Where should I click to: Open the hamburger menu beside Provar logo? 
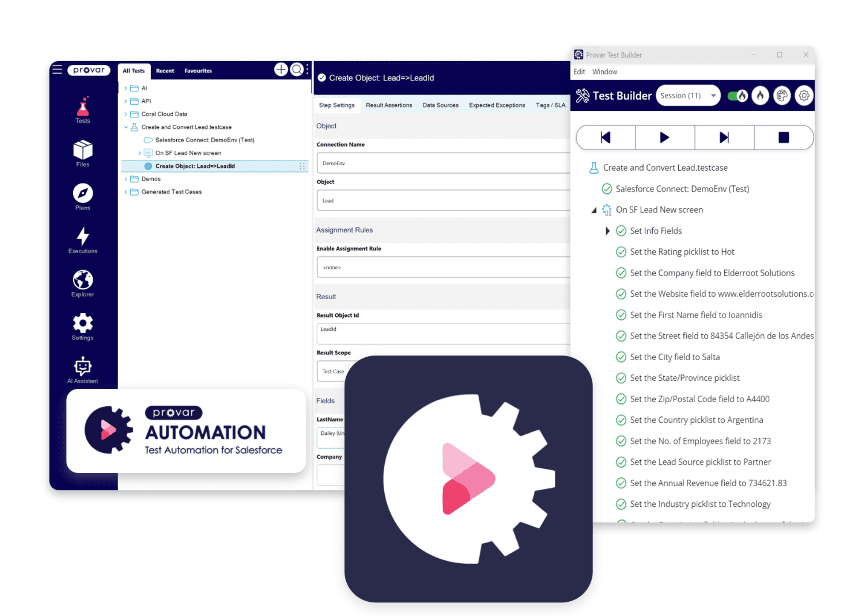pyautogui.click(x=57, y=69)
